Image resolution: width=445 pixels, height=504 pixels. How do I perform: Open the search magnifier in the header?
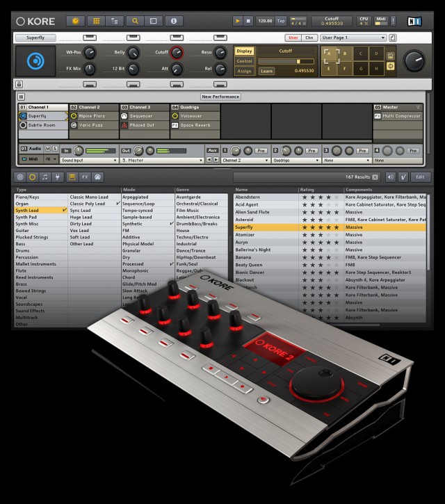(134, 22)
